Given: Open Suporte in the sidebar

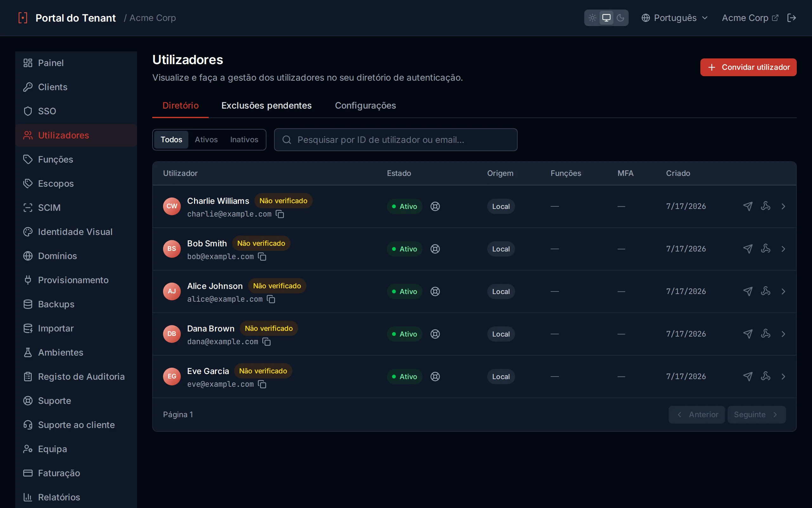Looking at the screenshot, I should click(76, 401).
